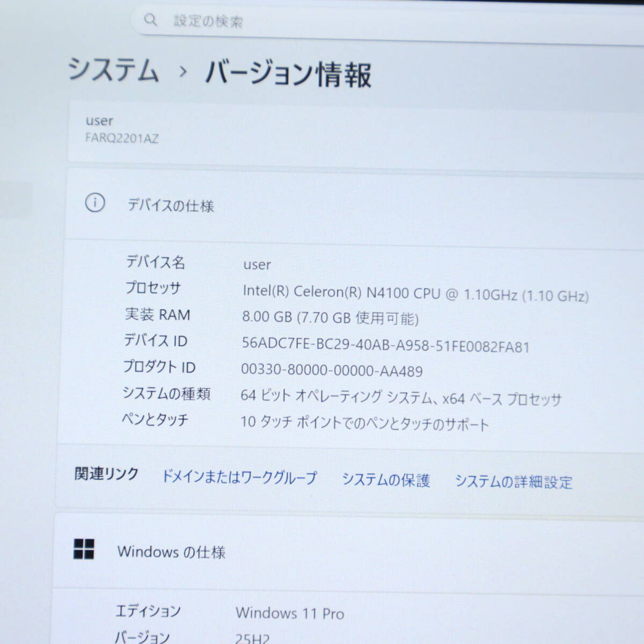Viewport: 644px width, 644px height.
Task: Open システムの保護 link
Action: (x=386, y=479)
